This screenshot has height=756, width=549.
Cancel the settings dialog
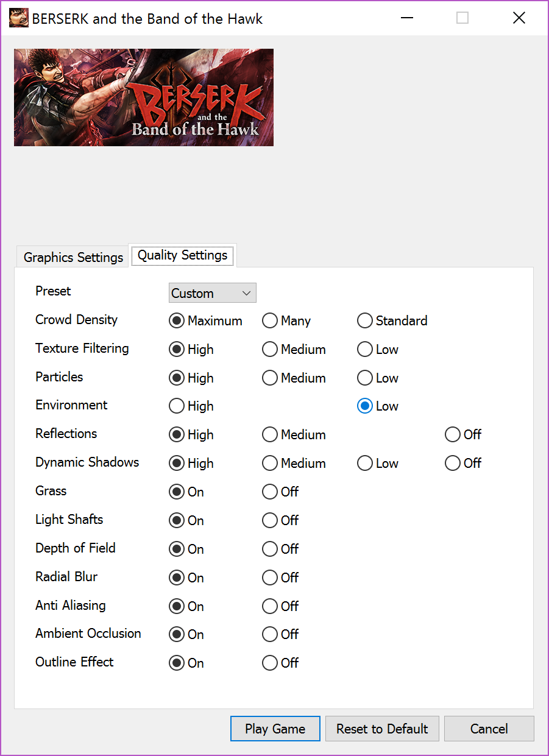(489, 729)
